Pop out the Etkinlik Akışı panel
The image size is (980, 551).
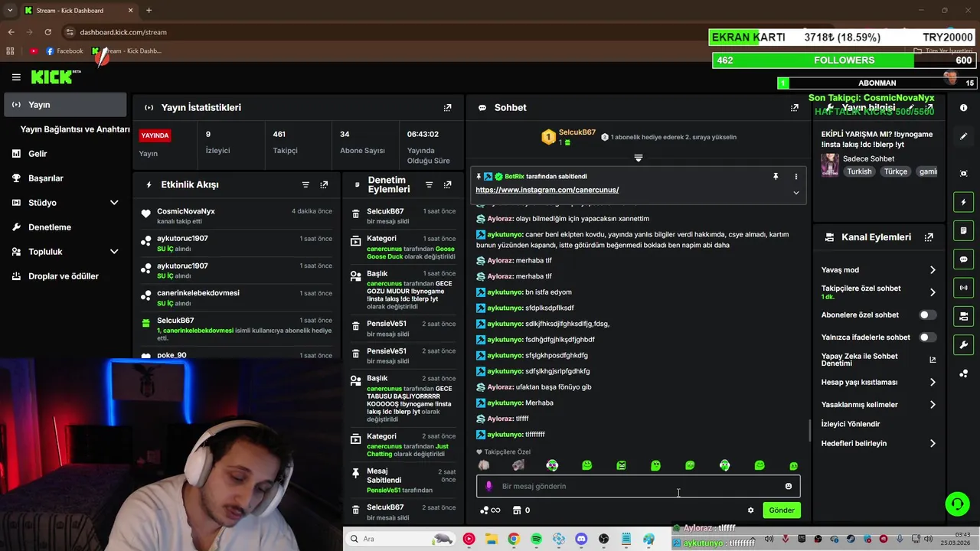325,185
